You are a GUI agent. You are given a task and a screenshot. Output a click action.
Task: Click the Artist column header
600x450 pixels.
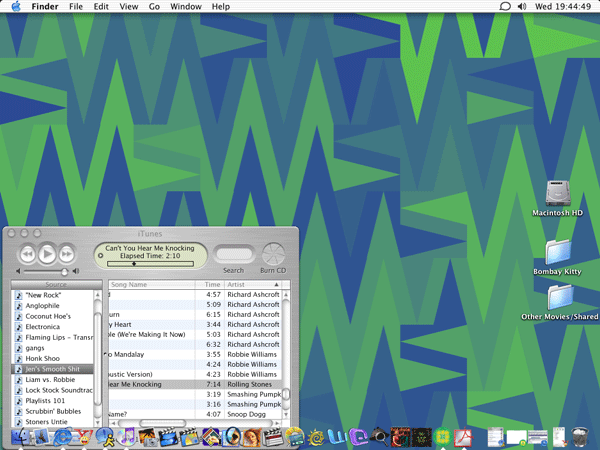253,285
